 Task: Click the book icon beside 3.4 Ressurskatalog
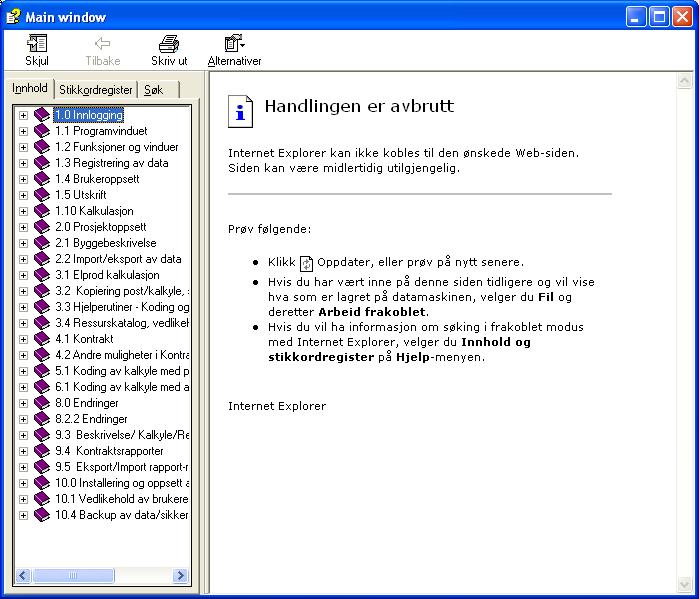click(x=42, y=323)
